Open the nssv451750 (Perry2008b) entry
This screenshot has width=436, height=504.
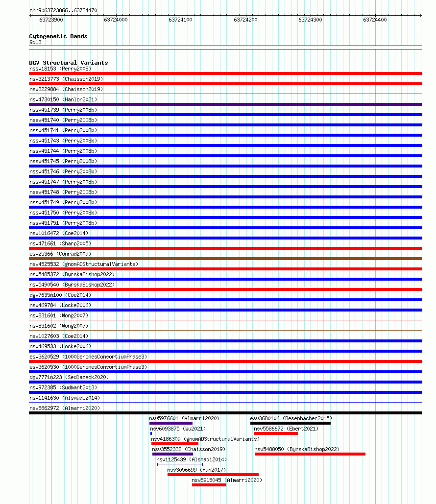click(x=63, y=213)
